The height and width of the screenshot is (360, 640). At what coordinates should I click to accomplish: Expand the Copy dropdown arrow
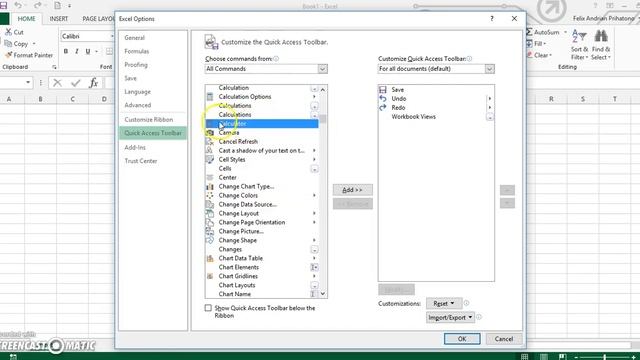tap(34, 44)
